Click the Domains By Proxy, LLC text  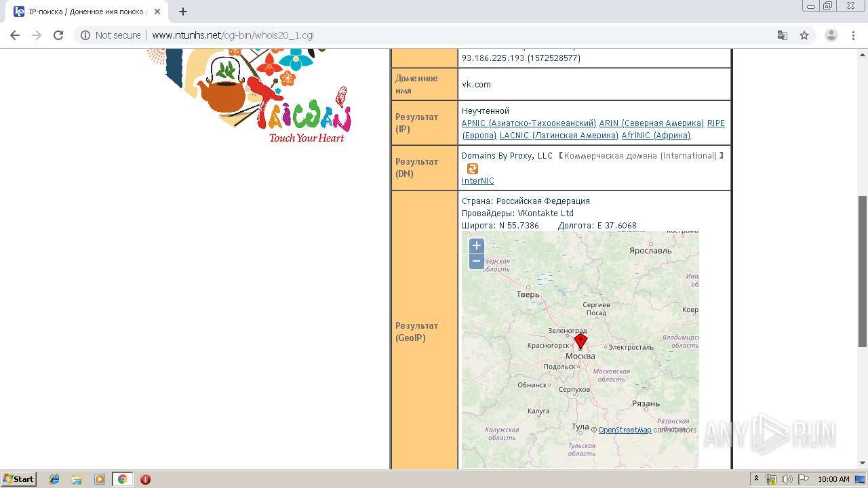pos(507,156)
